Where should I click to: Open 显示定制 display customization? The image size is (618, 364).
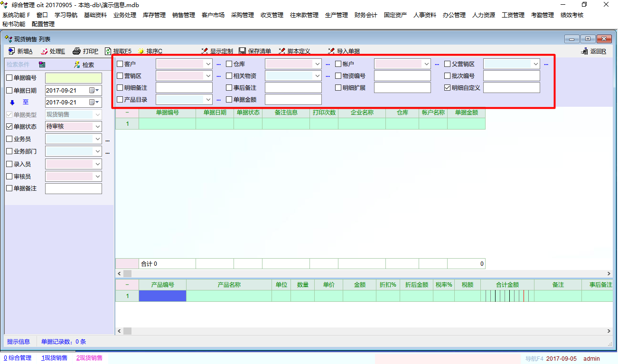[x=205, y=51]
